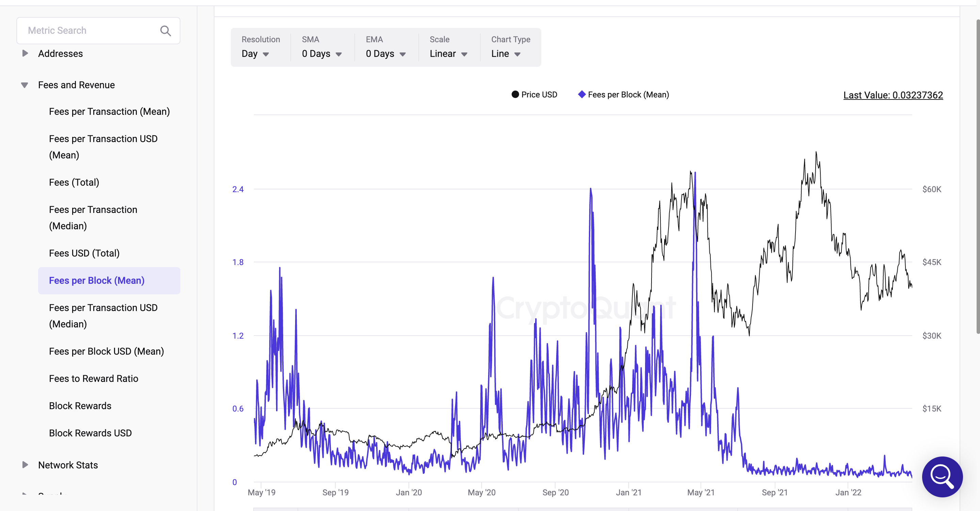Click the $30K price axis label
Image resolution: width=980 pixels, height=511 pixels.
pyautogui.click(x=932, y=336)
